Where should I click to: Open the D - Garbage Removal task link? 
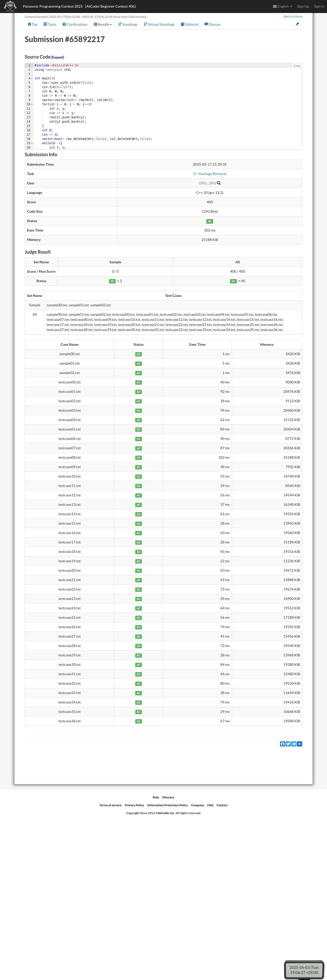coord(209,174)
